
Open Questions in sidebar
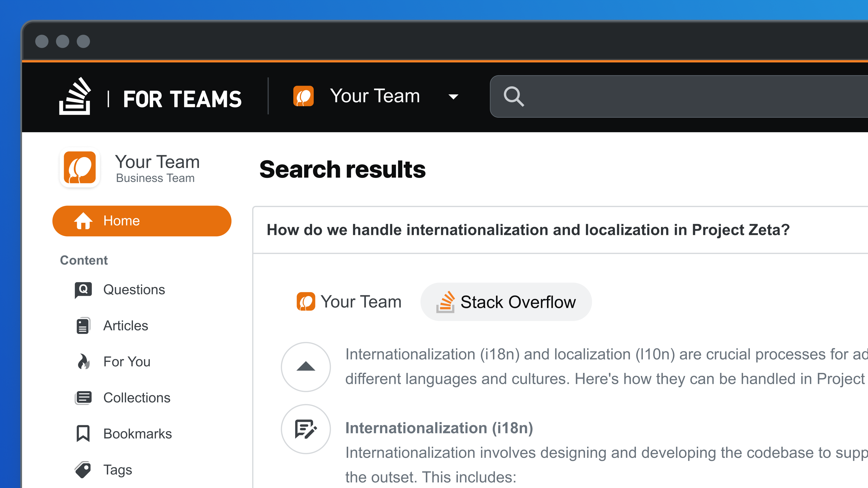(134, 290)
